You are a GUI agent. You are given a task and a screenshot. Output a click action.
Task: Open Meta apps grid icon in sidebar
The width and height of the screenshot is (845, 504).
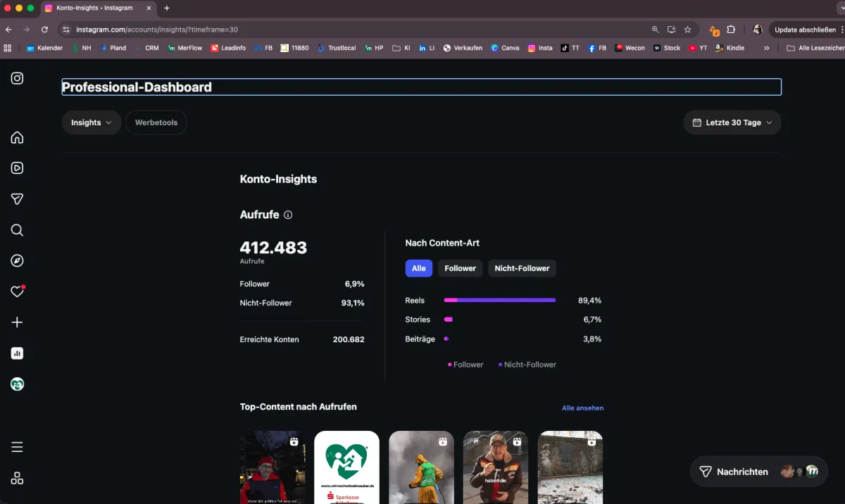(x=17, y=478)
